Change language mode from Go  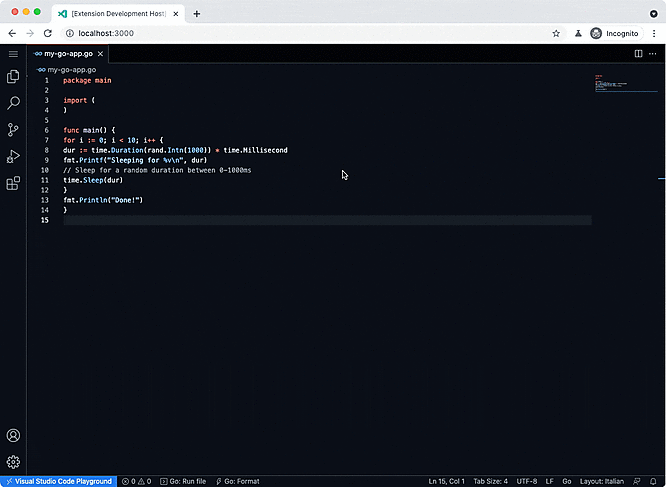coord(567,481)
